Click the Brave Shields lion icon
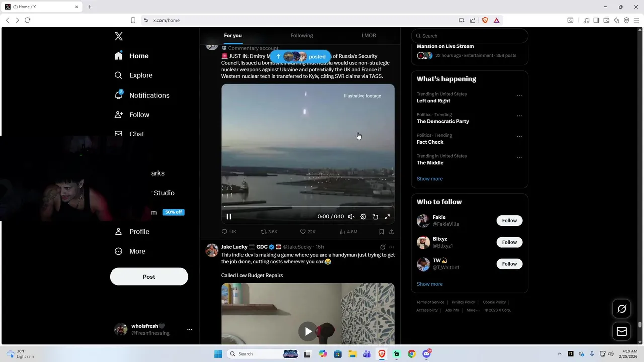 (x=485, y=20)
